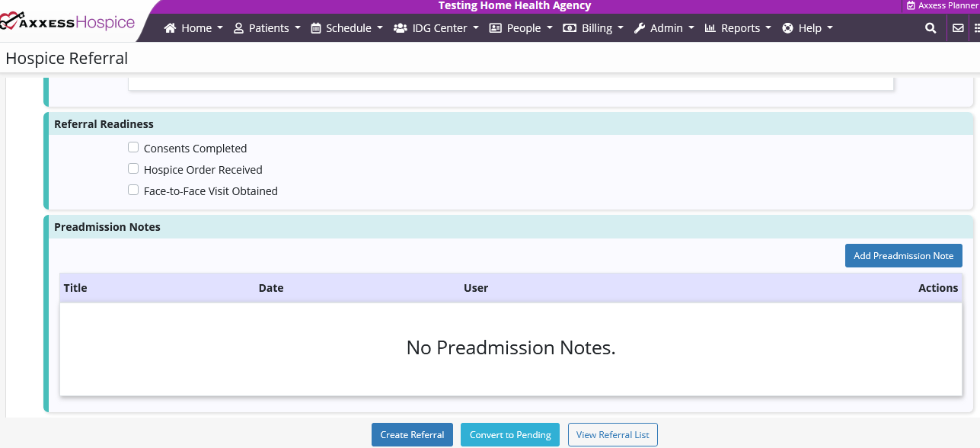This screenshot has height=448, width=980.
Task: Enable the Hospice Order Received checkbox
Action: (133, 169)
